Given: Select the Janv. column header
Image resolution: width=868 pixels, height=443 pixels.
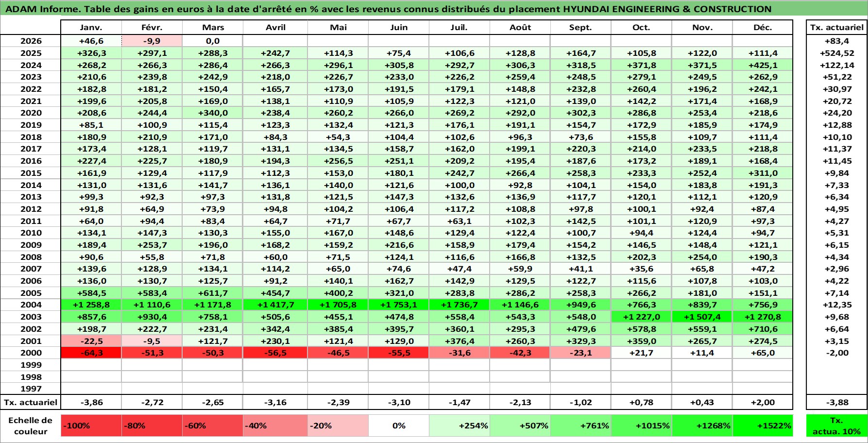Looking at the screenshot, I should pos(91,28).
